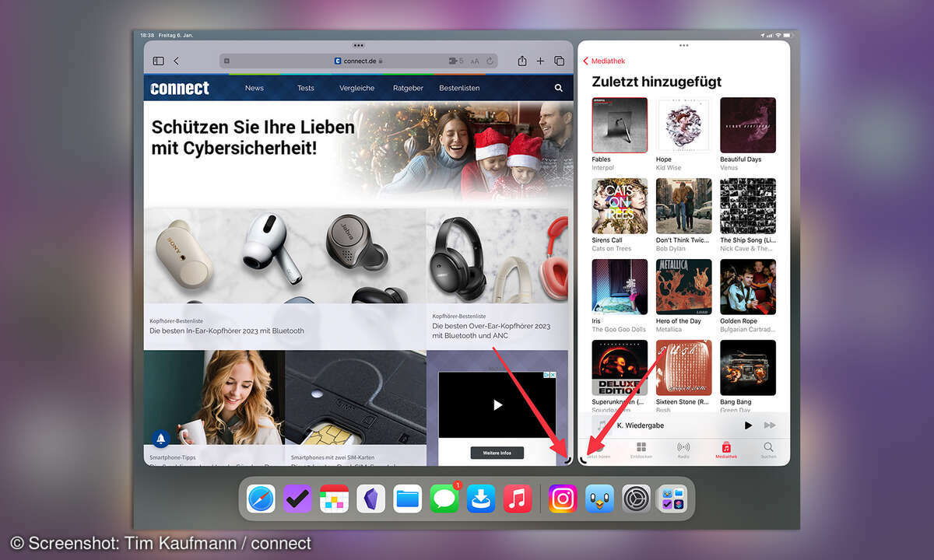Open the Cybersicherheit headline banner
Viewport: 934px width, 560px height.
[253, 137]
